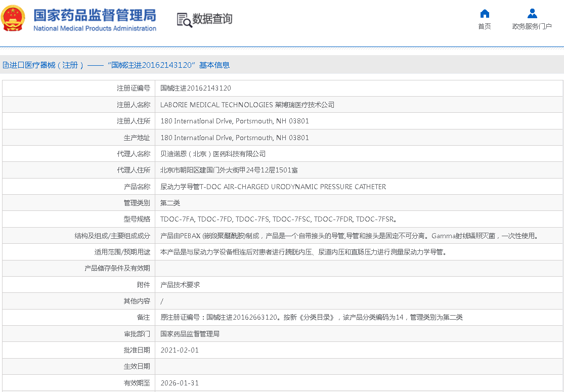Click 国家药品监督管理局 in 审批部门 row
Image resolution: width=564 pixels, height=392 pixels.
click(x=190, y=334)
